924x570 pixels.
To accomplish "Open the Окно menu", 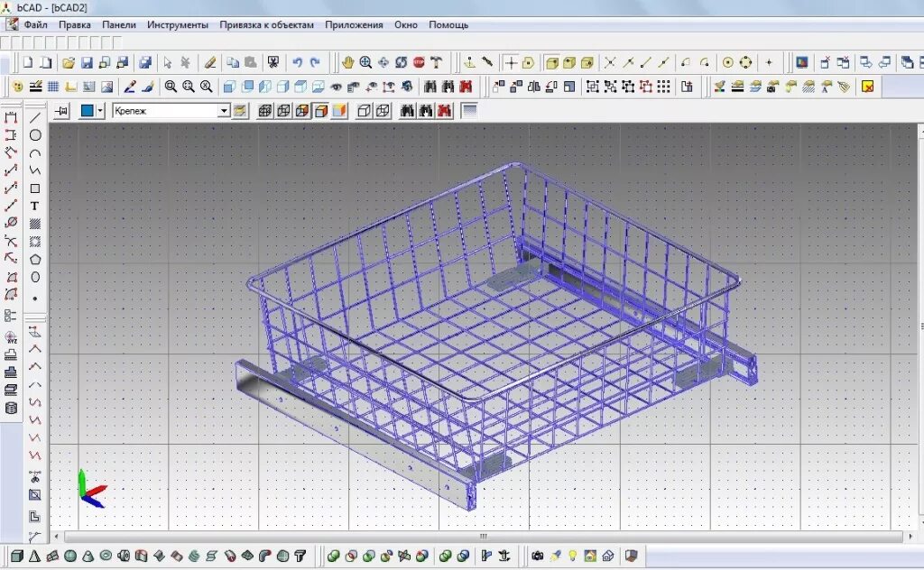I will [406, 24].
